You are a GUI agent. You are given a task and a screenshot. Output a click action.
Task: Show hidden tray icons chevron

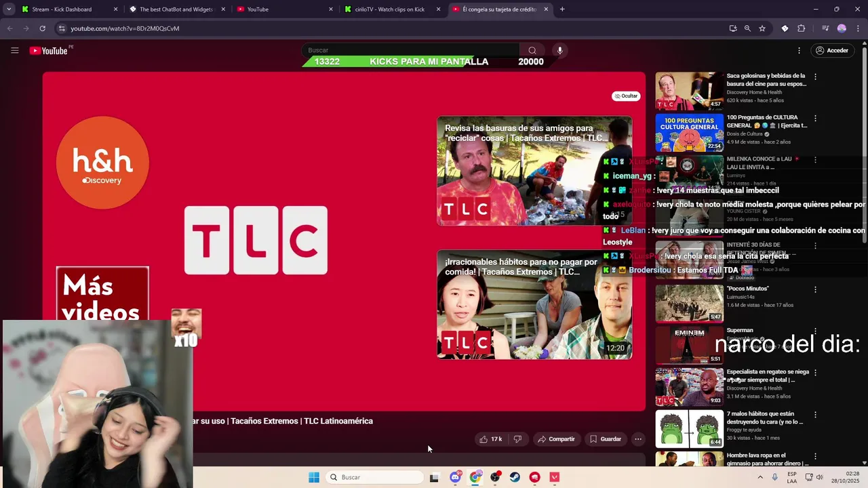pyautogui.click(x=760, y=477)
